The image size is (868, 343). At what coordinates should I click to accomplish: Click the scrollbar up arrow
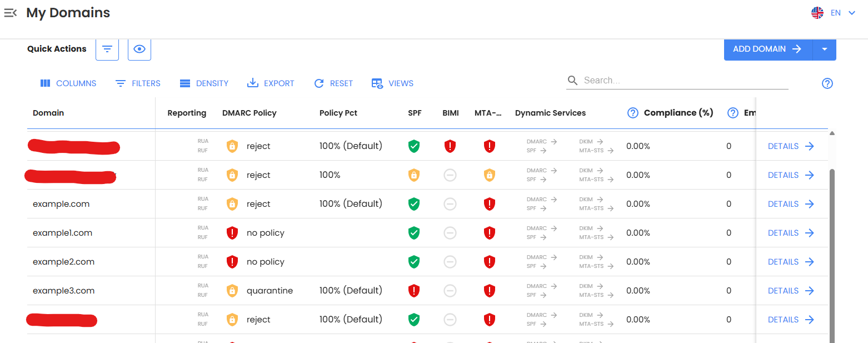[832, 133]
